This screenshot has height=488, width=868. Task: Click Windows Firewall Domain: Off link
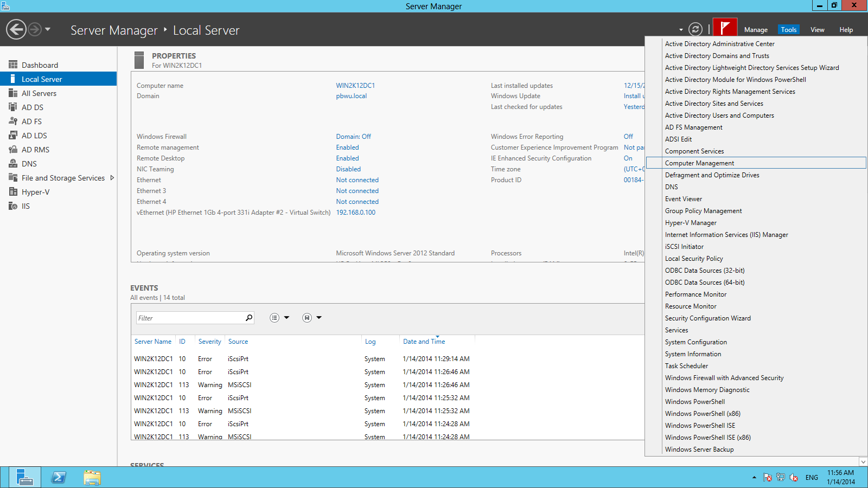[x=354, y=137]
